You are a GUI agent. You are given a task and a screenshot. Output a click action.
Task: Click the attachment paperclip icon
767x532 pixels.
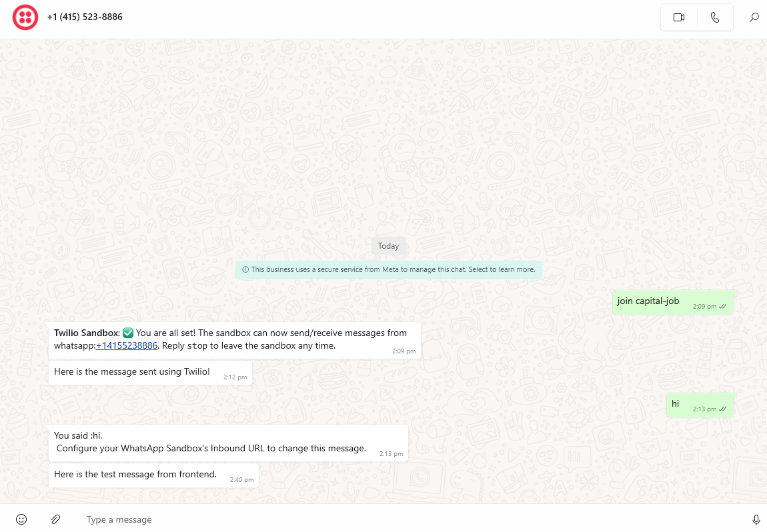(x=55, y=519)
